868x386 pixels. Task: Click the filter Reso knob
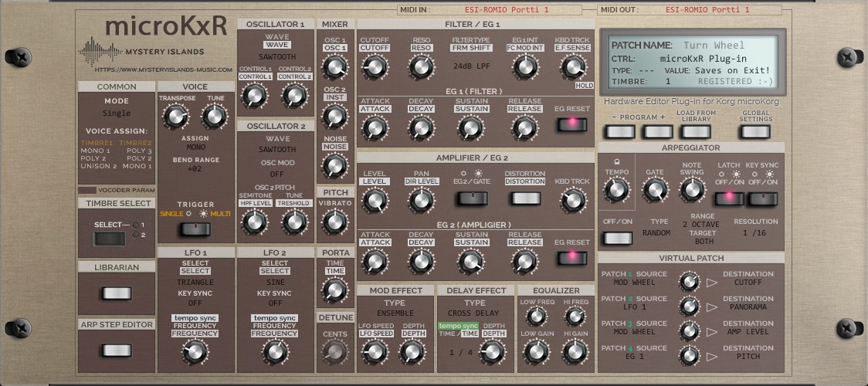point(422,67)
